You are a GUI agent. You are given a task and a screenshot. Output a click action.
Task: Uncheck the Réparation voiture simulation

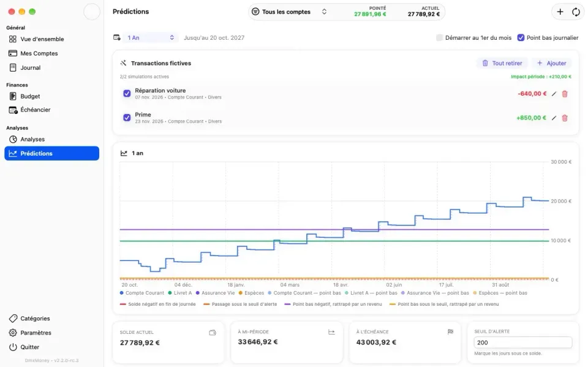[x=127, y=94]
